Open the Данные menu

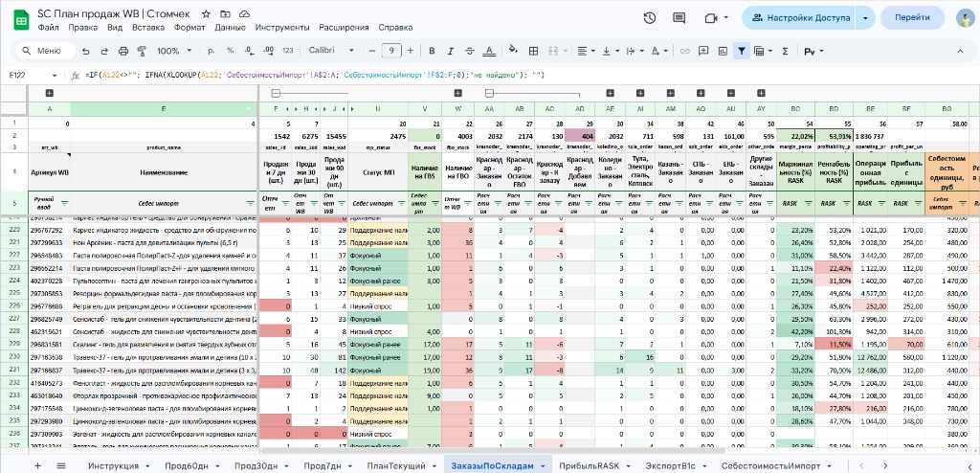pos(230,28)
